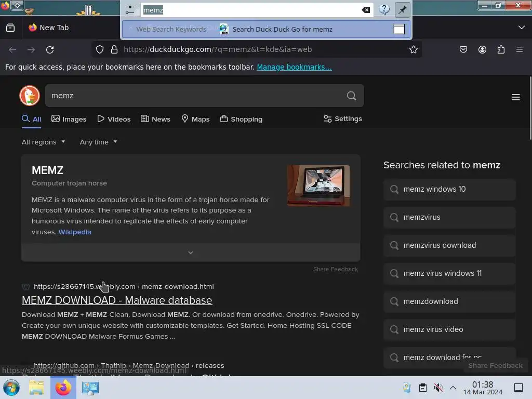Search related memz windows 10
This screenshot has height=399, width=532.
[x=449, y=189]
